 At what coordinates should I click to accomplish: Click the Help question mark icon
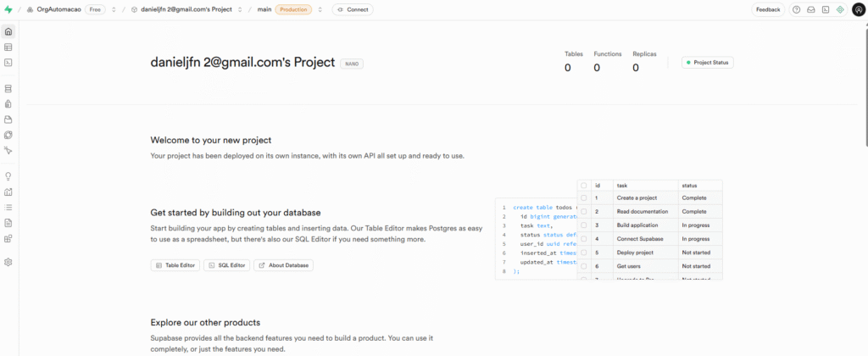tap(796, 9)
